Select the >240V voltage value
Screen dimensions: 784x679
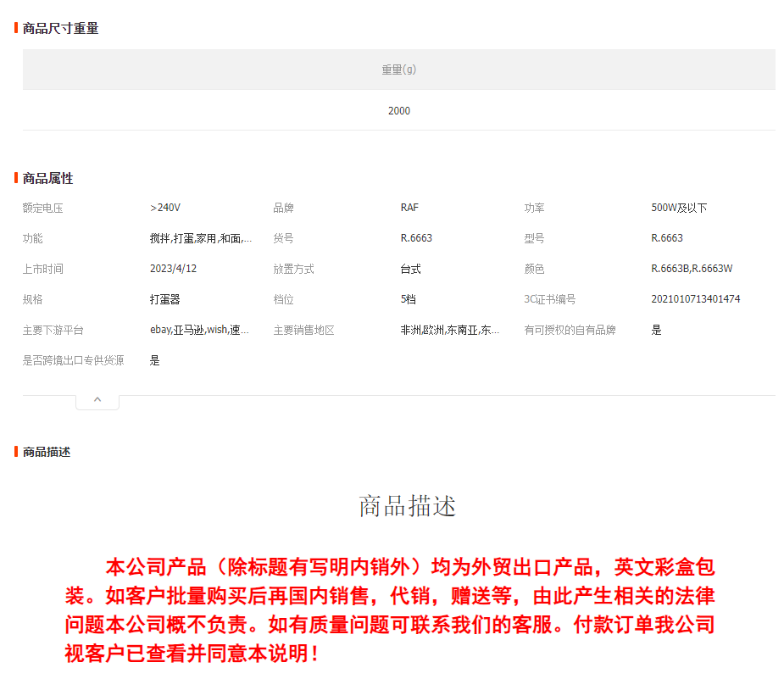click(x=165, y=208)
